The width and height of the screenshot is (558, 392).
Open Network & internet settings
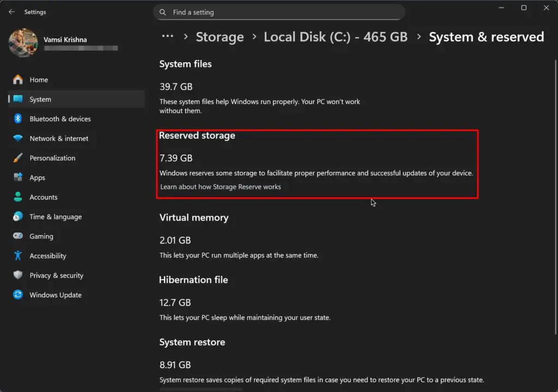[59, 138]
